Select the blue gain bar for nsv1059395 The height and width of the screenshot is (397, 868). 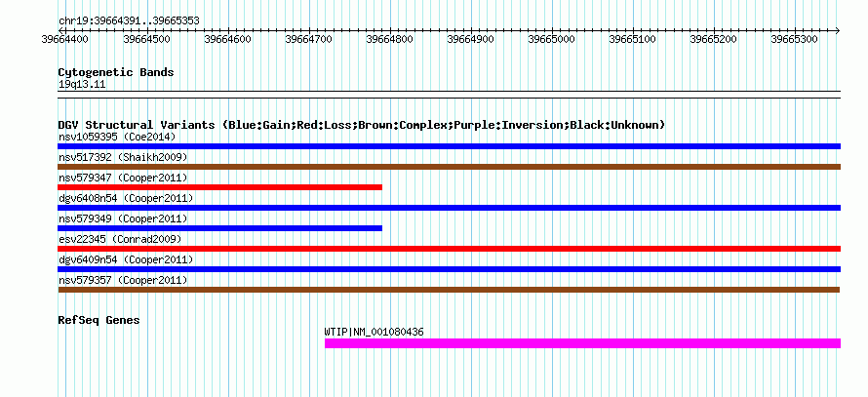(x=449, y=146)
